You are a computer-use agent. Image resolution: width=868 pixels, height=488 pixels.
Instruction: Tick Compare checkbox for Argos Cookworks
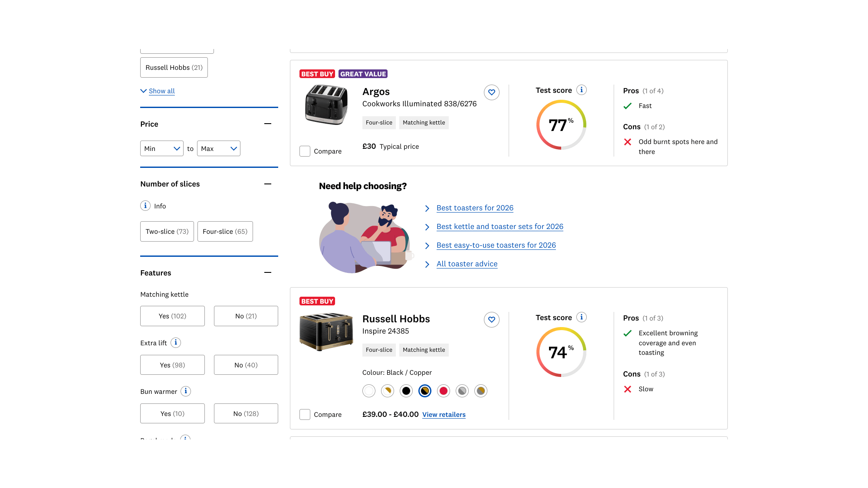305,151
